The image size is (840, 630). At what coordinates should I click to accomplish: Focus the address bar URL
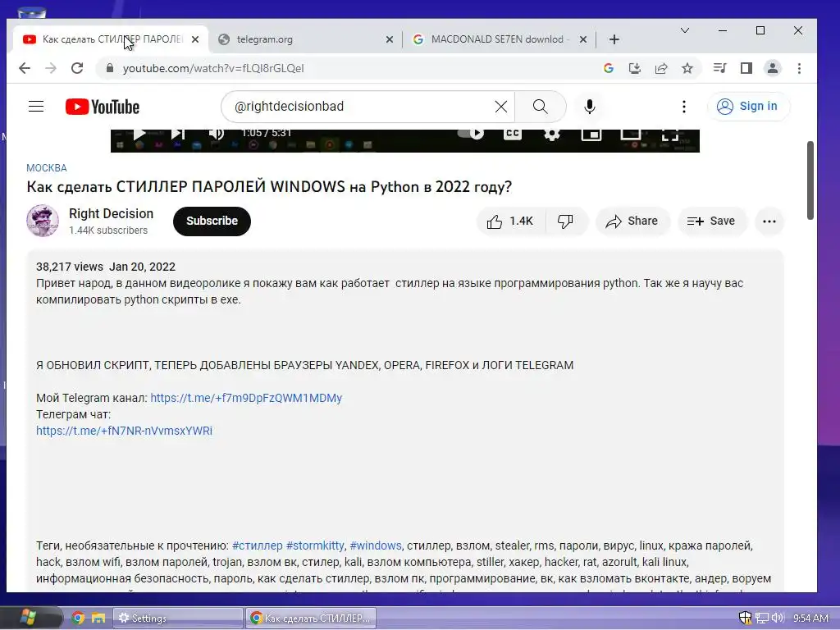pos(212,68)
